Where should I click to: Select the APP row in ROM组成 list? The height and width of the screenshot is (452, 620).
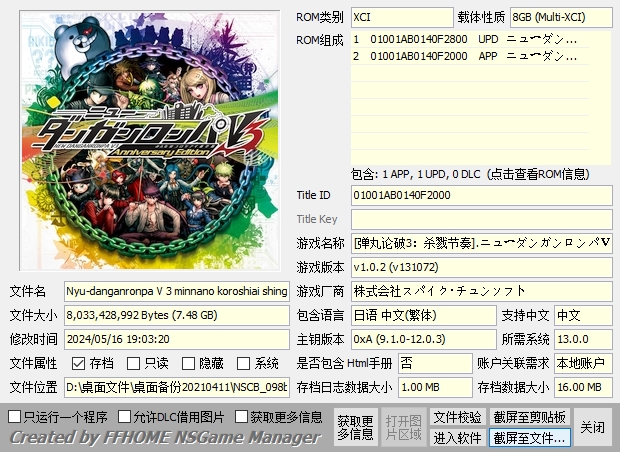[x=480, y=56]
